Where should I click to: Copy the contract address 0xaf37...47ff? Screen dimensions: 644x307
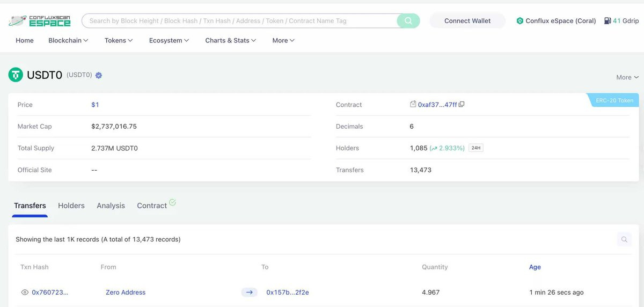[x=462, y=105]
